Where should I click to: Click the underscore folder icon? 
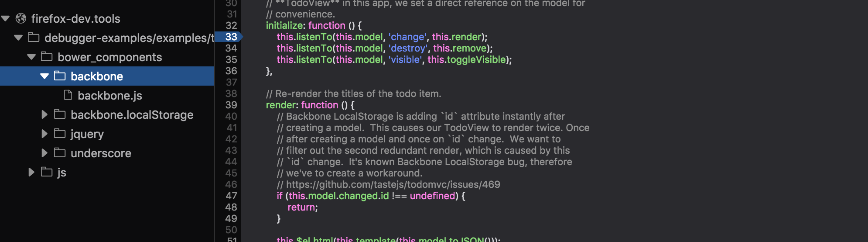tap(60, 153)
